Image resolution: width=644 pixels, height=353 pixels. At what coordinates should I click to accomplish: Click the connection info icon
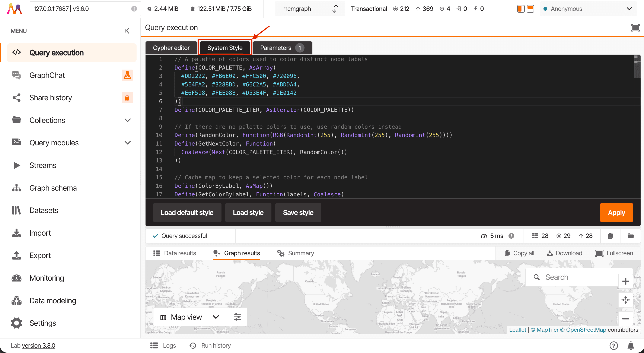[x=134, y=9]
